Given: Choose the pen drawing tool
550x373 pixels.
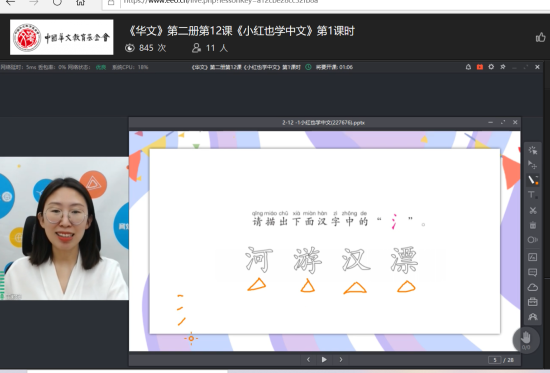Looking at the screenshot, I should (x=532, y=180).
